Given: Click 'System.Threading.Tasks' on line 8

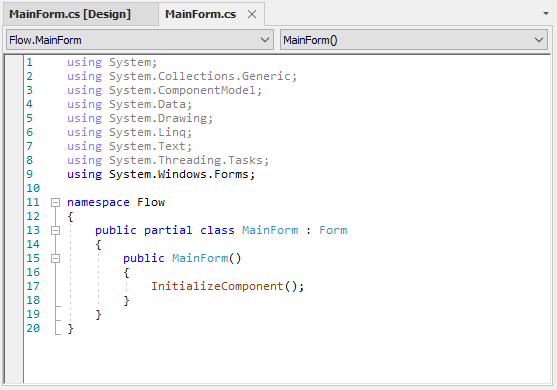Looking at the screenshot, I should tap(186, 160).
